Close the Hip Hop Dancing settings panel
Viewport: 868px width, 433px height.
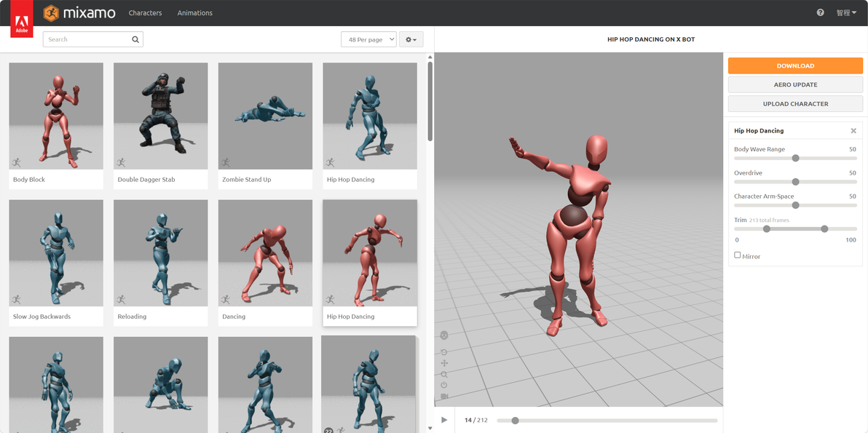click(853, 130)
